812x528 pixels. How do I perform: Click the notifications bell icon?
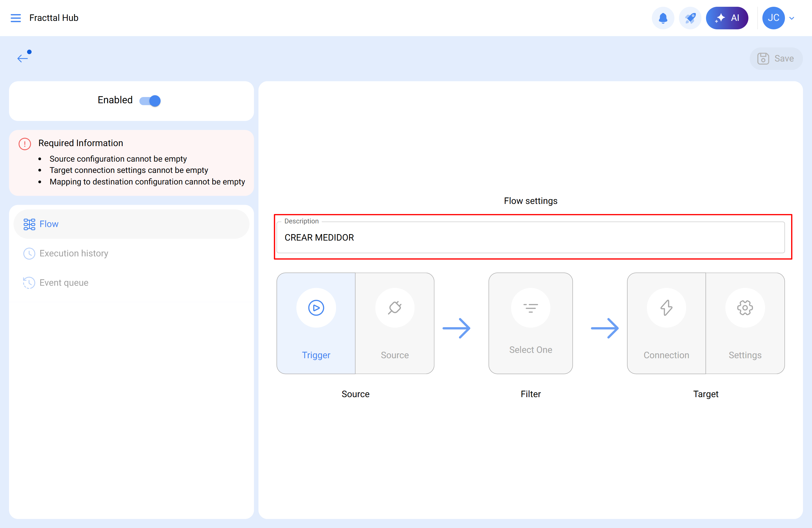coord(663,18)
